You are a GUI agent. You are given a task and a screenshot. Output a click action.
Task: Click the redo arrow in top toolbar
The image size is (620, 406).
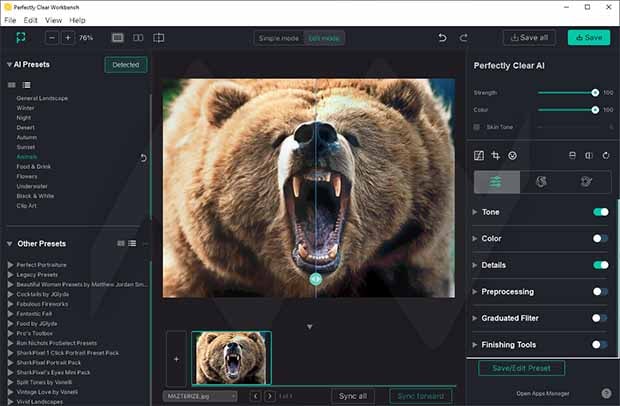point(464,38)
